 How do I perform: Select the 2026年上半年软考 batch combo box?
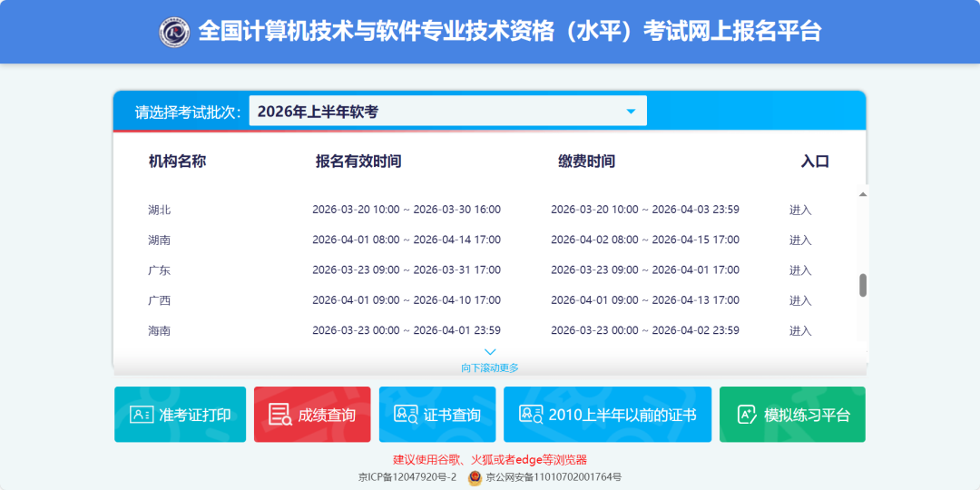447,112
